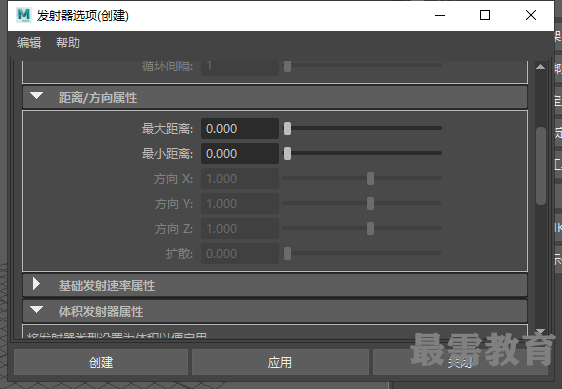The image size is (562, 389).
Task: Click the 扩散 value field
Action: coord(240,254)
